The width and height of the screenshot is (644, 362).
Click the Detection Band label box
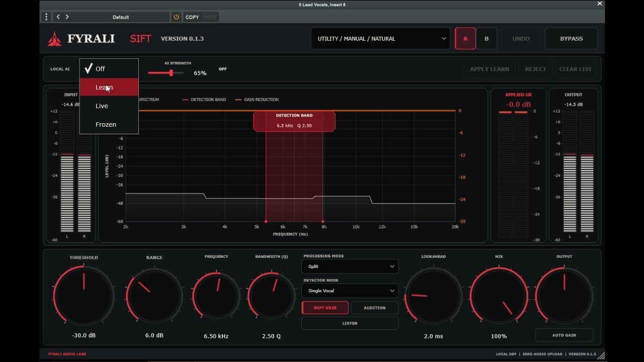294,121
